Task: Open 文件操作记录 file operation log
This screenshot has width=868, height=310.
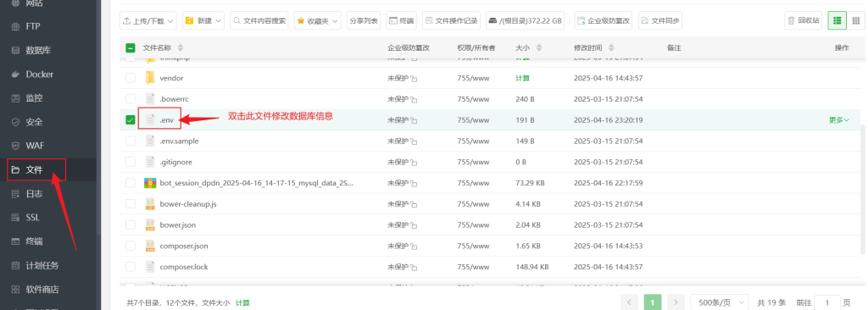Action: coord(451,21)
